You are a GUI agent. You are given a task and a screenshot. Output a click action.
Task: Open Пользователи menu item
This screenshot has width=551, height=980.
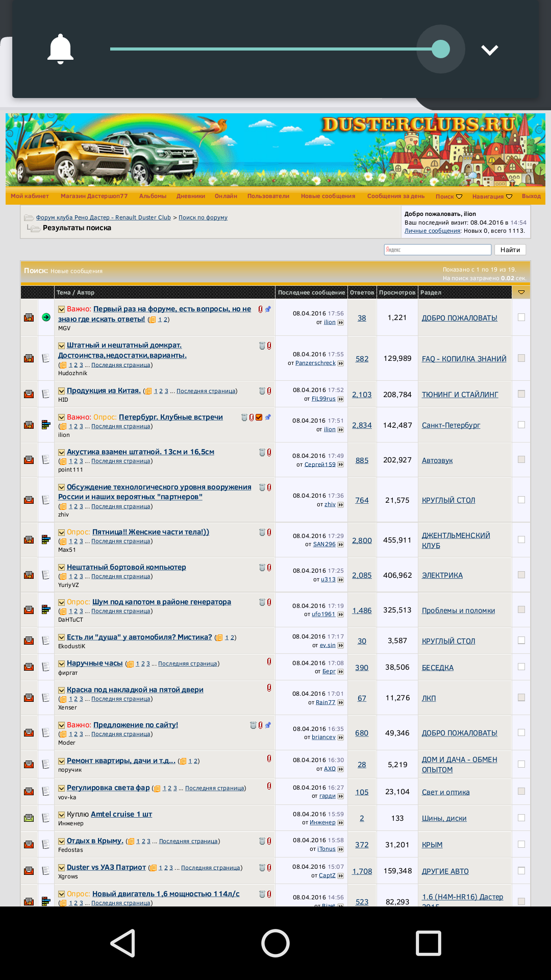(x=268, y=196)
